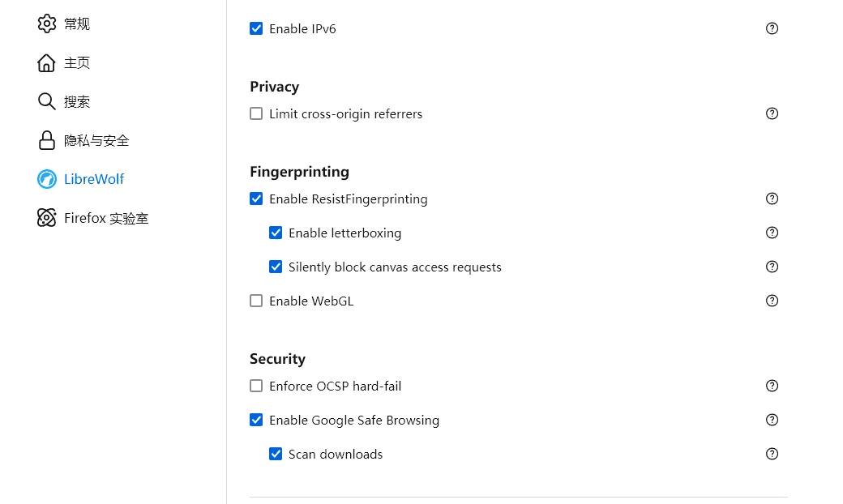This screenshot has width=843, height=504.
Task: Open help icon for cross-origin referrers
Action: tap(772, 113)
